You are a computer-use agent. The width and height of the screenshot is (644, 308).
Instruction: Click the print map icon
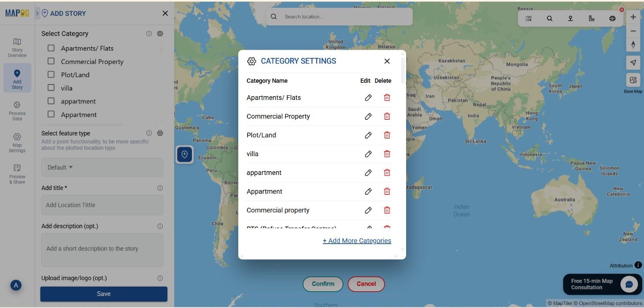612,18
